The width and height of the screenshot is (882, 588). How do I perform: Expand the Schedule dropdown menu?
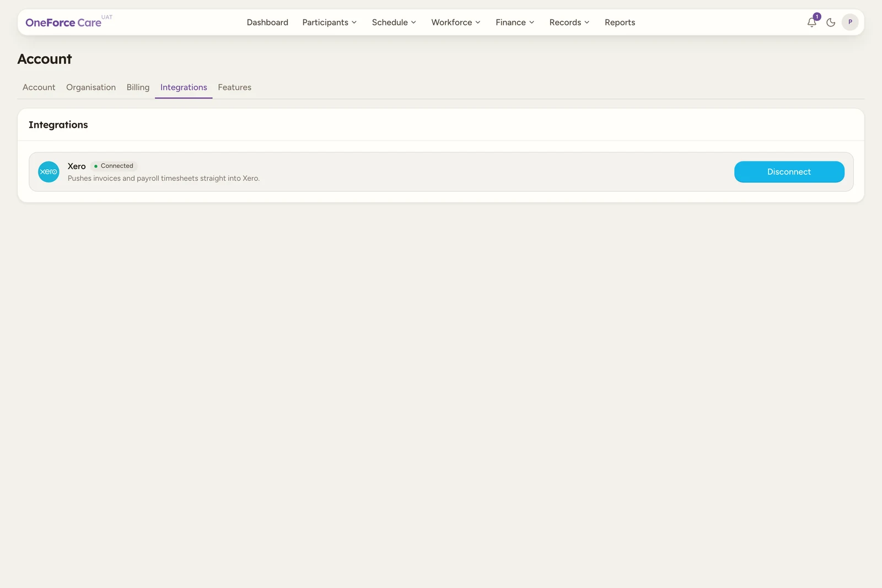[394, 23]
